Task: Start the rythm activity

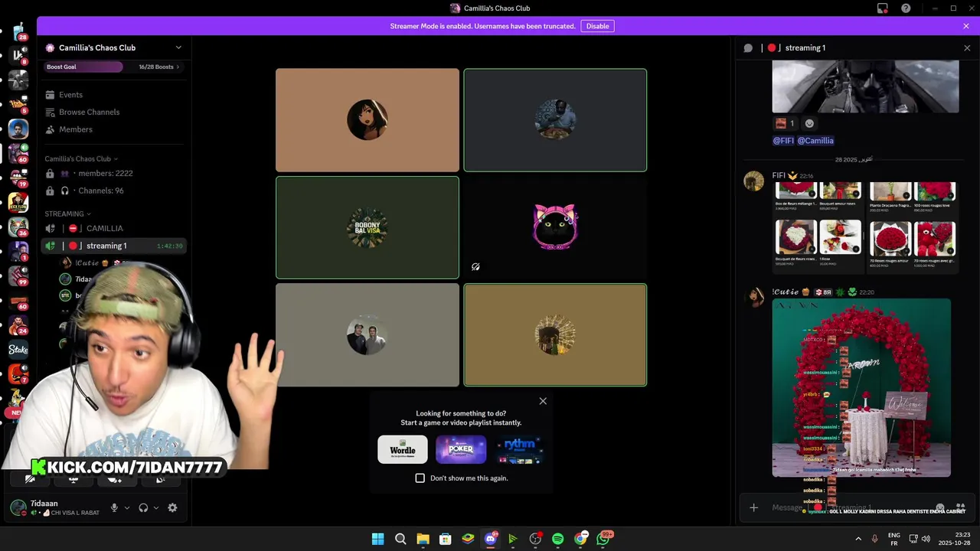Action: click(x=519, y=449)
